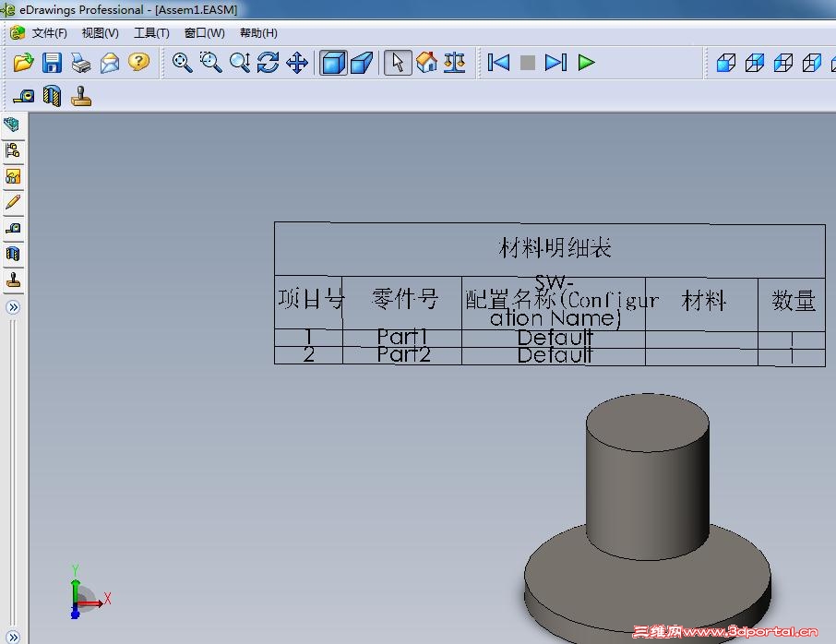This screenshot has height=644, width=836.
Task: Open the Stamp tool
Action: (x=81, y=95)
